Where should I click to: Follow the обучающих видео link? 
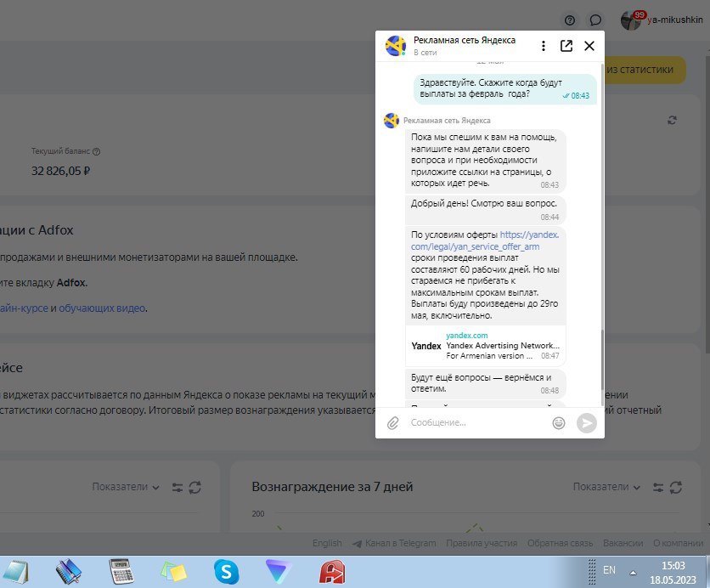[102, 308]
